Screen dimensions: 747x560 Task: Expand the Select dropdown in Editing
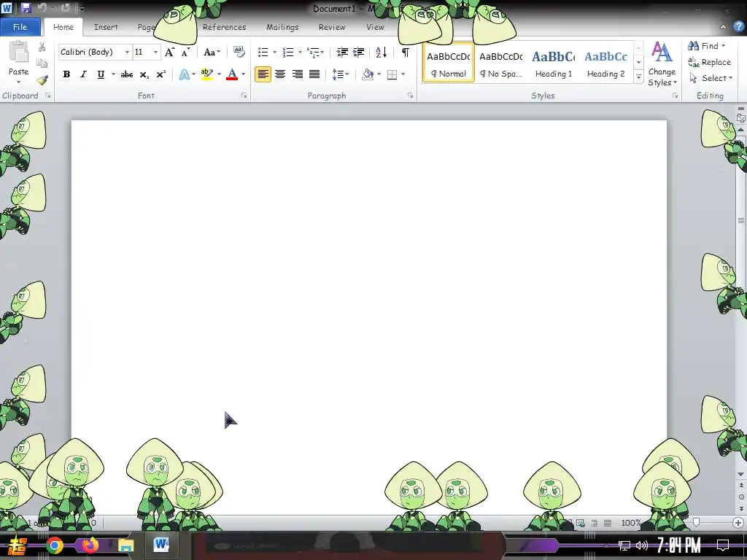coord(711,78)
